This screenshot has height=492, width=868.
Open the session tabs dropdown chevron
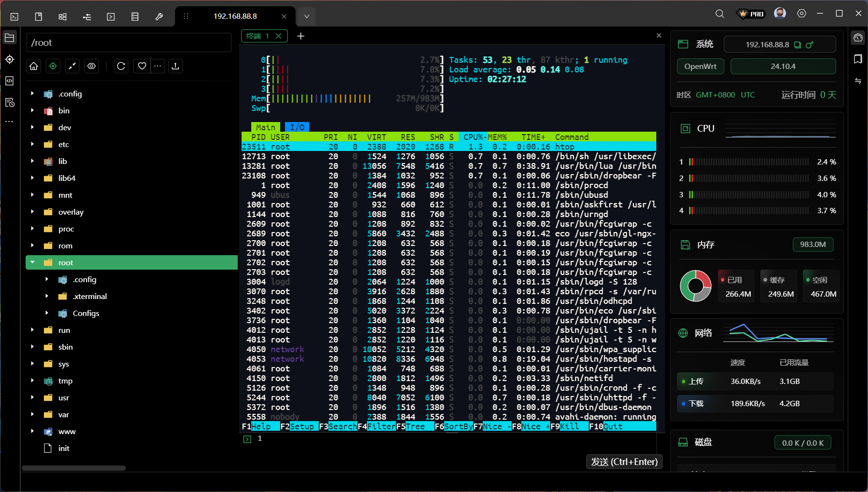pos(307,16)
